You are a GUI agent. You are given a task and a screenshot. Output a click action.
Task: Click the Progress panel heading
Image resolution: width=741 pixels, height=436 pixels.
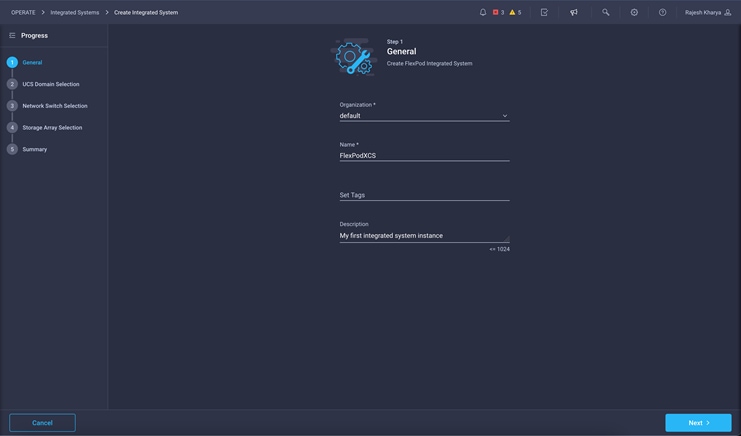click(34, 35)
